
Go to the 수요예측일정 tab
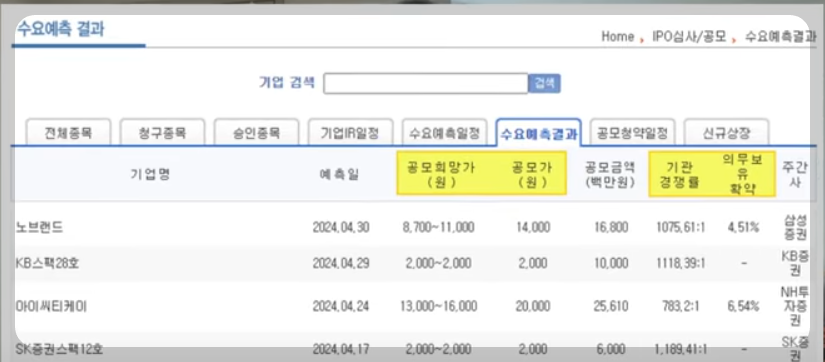(x=445, y=132)
